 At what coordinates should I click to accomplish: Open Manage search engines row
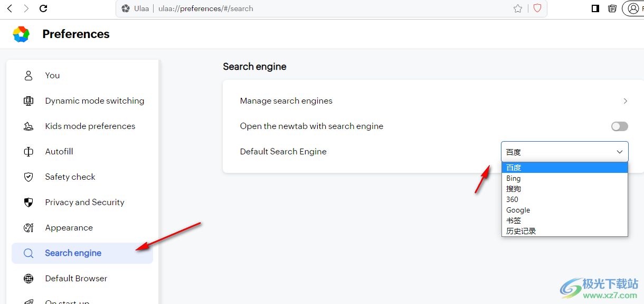(433, 100)
